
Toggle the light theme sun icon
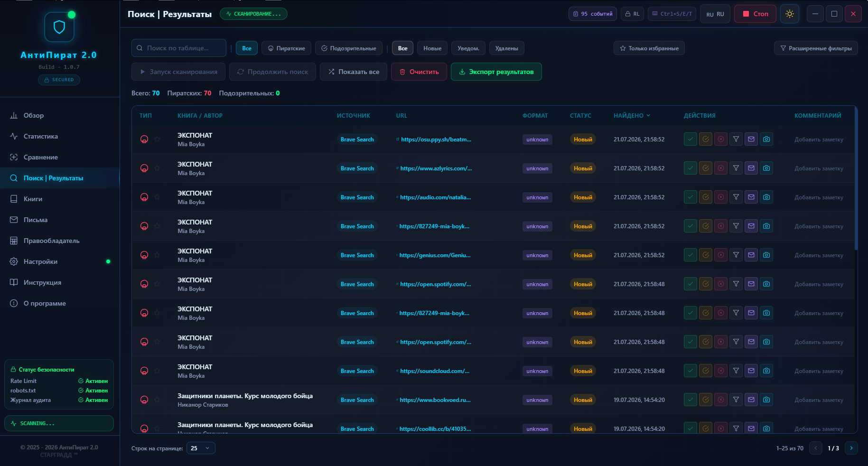[790, 14]
